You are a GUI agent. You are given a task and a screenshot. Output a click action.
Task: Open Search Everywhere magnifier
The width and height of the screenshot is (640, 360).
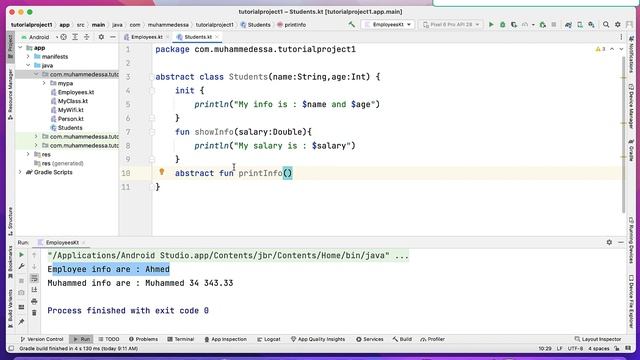coord(606,24)
